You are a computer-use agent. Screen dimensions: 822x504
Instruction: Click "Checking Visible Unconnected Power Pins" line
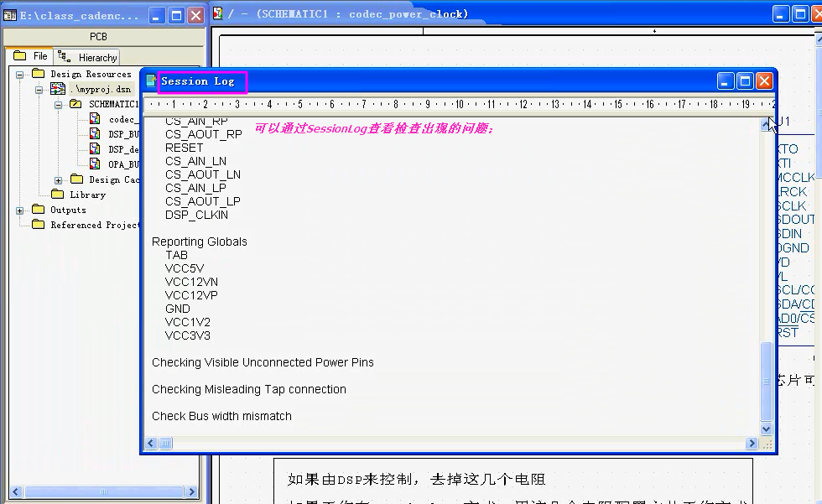tap(263, 362)
